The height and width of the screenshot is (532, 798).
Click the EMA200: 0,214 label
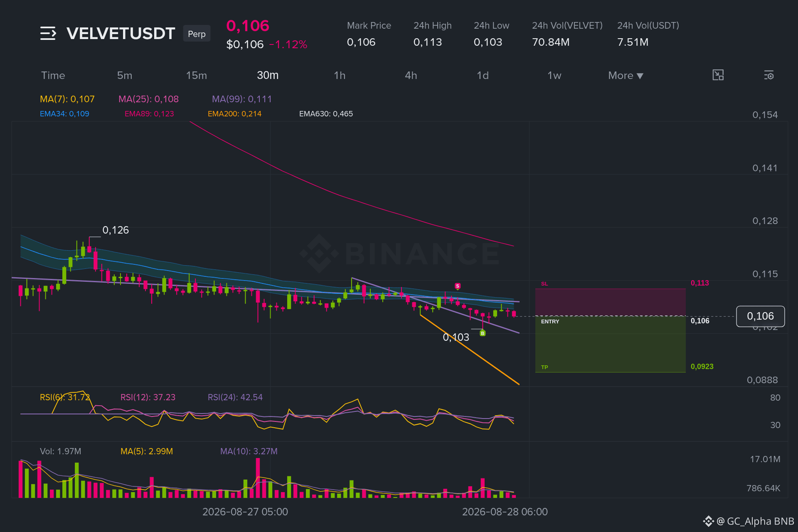pyautogui.click(x=234, y=114)
